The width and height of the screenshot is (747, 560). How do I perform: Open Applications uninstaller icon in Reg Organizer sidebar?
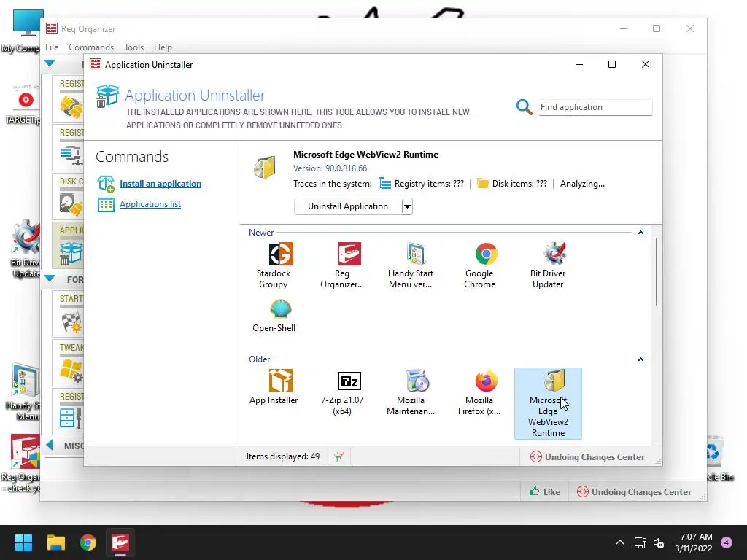tap(71, 253)
